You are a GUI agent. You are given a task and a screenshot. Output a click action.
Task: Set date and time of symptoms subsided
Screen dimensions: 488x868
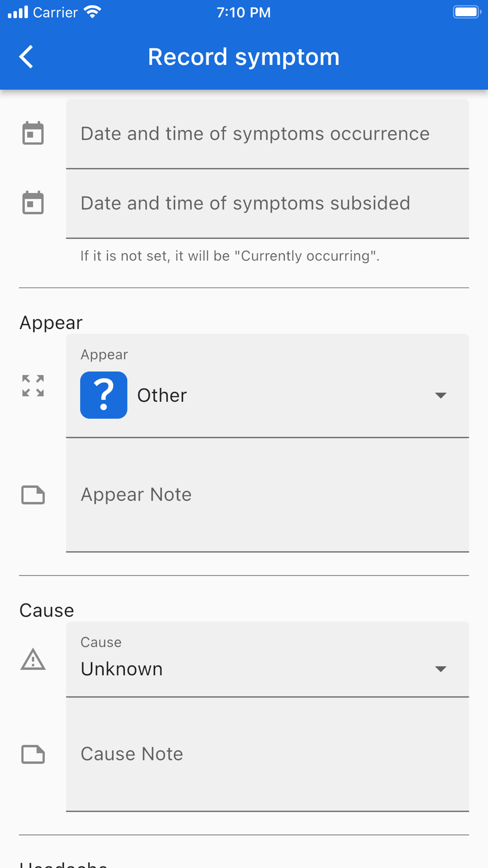coord(267,203)
